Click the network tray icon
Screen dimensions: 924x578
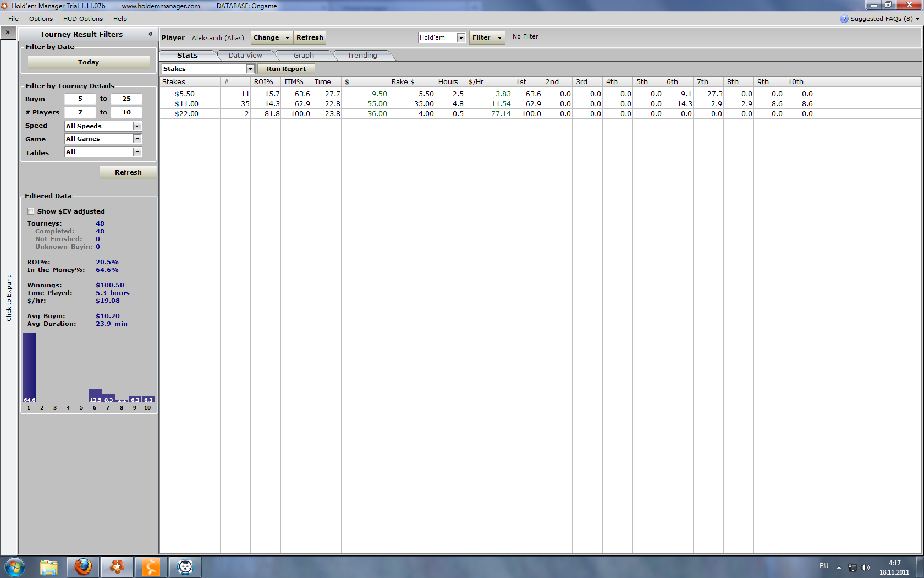coord(852,567)
